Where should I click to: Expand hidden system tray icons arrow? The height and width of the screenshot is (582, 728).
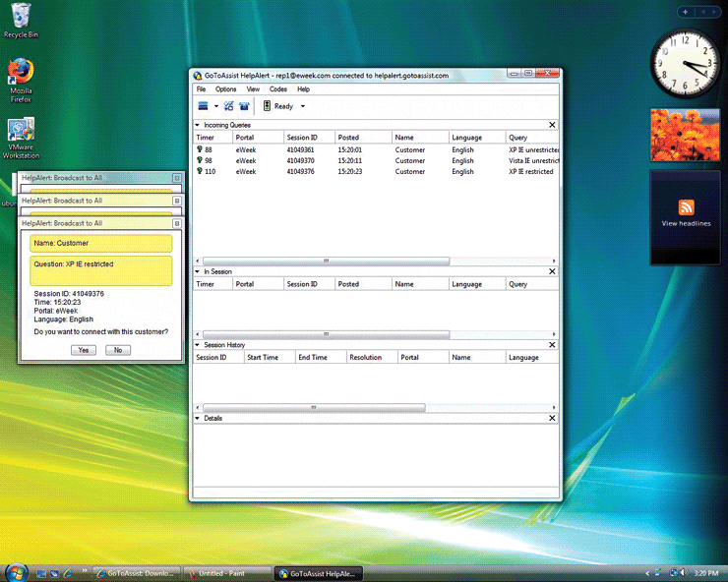[x=647, y=574]
